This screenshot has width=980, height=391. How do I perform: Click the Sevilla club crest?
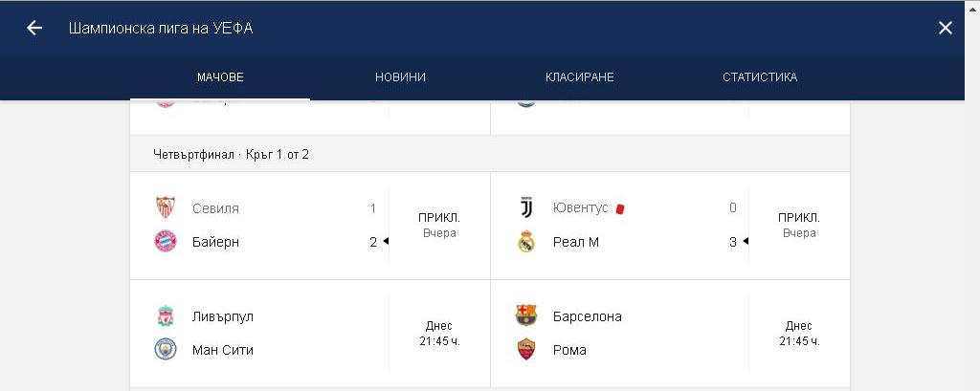[166, 207]
